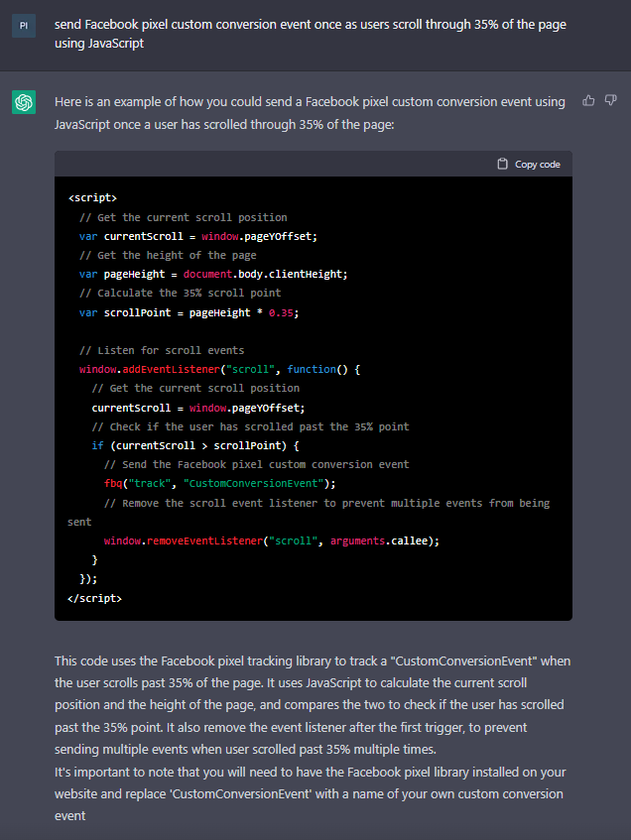
Task: Click the paragraph starting "This code uses the Facebook"
Action: pos(313,705)
